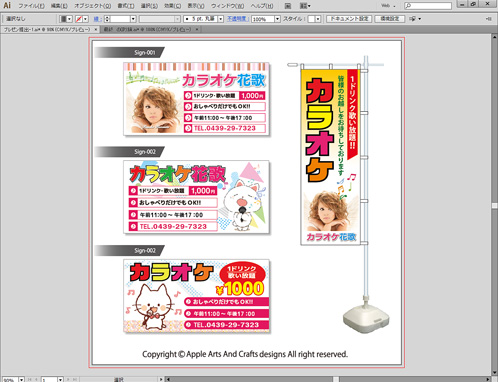Expand the stroke weight dropdown
Screen dimensions: 498x382
click(133, 19)
